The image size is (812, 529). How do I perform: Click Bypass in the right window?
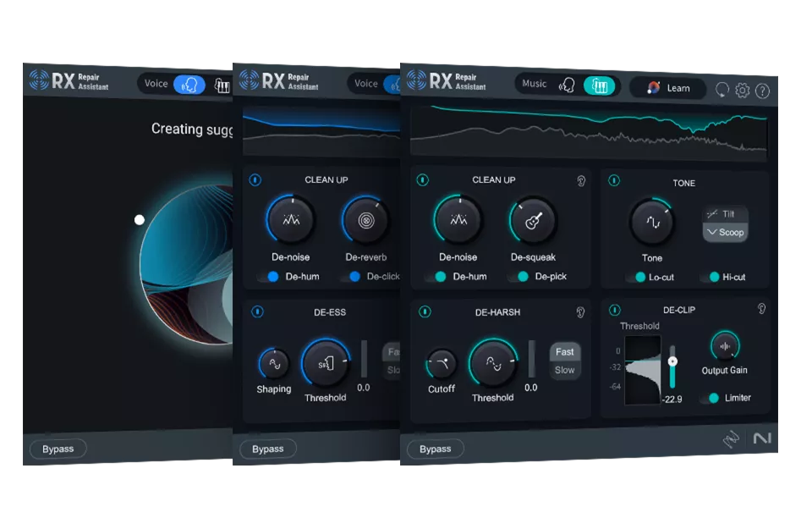(435, 449)
